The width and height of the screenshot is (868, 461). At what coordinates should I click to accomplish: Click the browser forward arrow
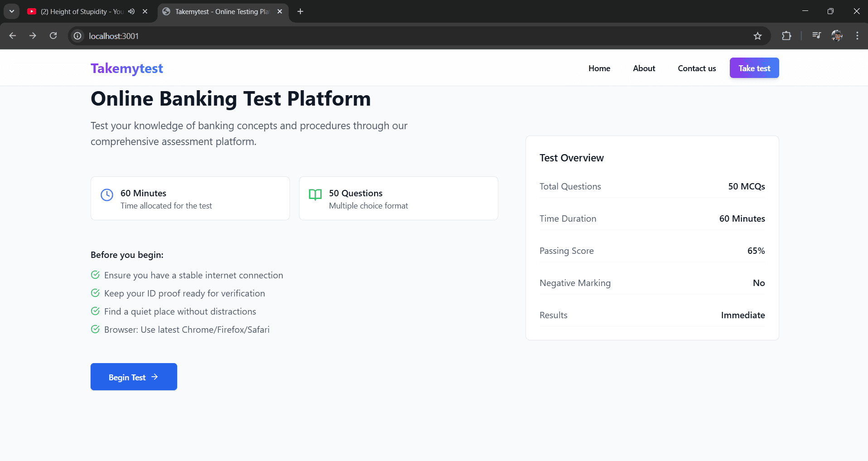pyautogui.click(x=33, y=36)
